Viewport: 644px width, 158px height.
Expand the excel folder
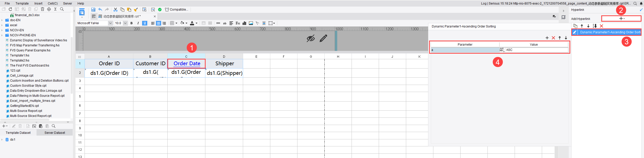[x=2, y=25]
